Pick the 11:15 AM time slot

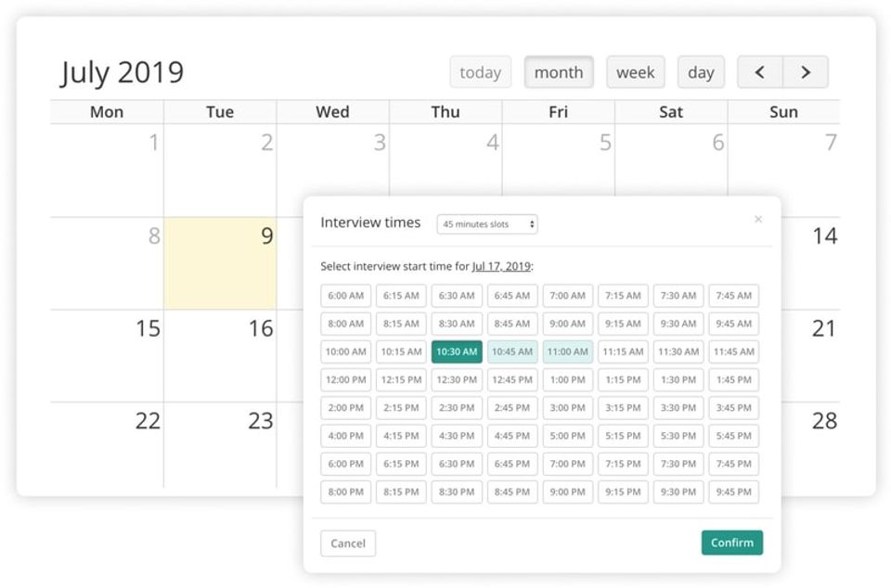pyautogui.click(x=623, y=352)
